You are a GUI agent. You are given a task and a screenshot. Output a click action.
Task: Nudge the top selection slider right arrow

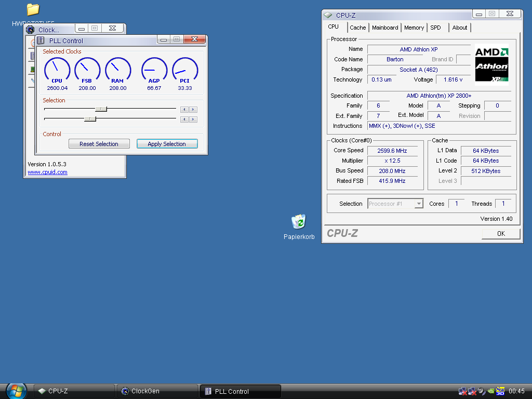(193, 109)
